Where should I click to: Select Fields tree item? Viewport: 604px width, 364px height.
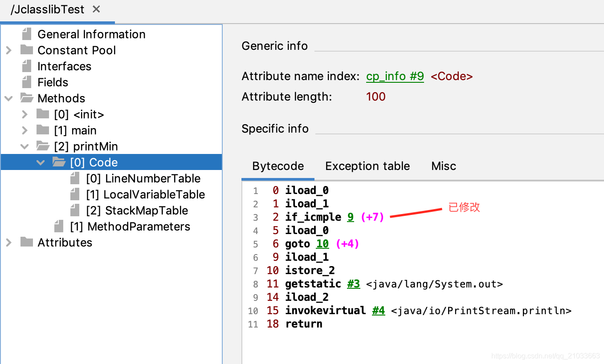pos(53,82)
